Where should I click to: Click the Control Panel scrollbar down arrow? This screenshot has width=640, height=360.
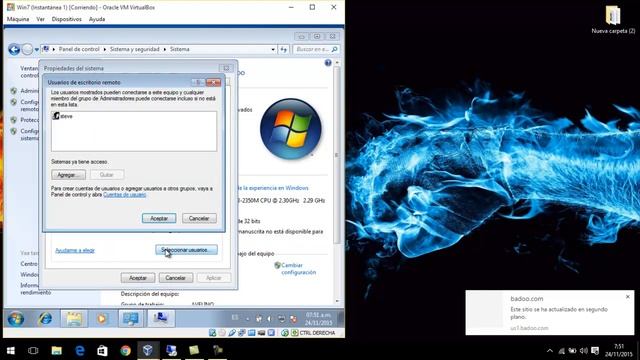click(337, 301)
